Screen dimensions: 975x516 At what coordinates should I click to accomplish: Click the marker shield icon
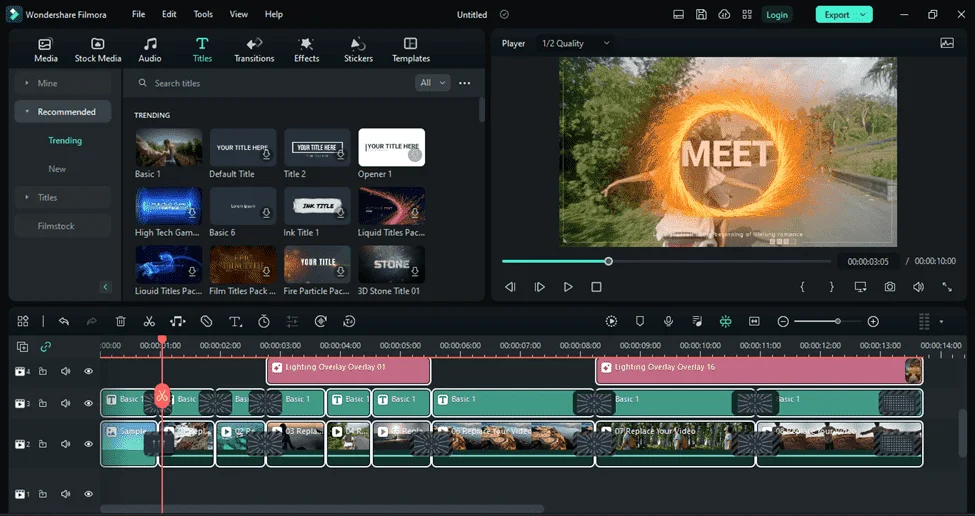pos(640,321)
